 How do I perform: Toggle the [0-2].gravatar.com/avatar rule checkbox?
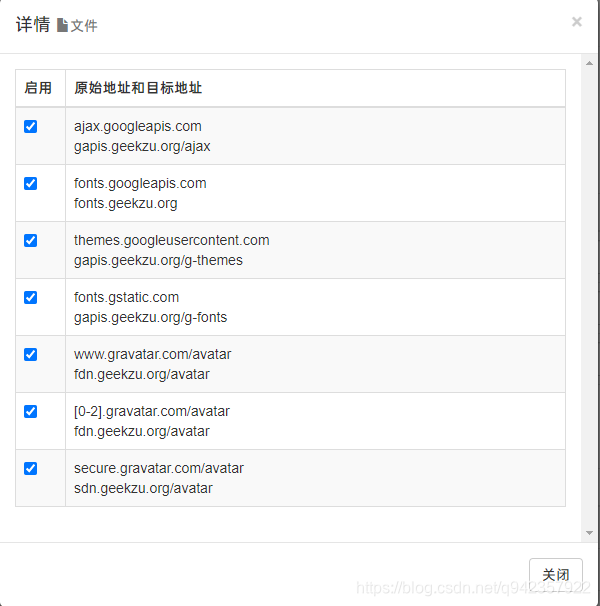coord(31,411)
